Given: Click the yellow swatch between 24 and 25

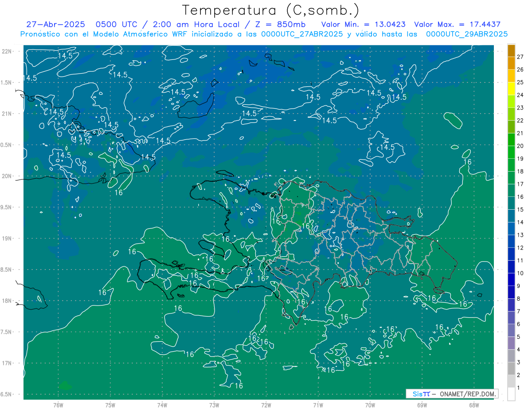Looking at the screenshot, I should [511, 89].
